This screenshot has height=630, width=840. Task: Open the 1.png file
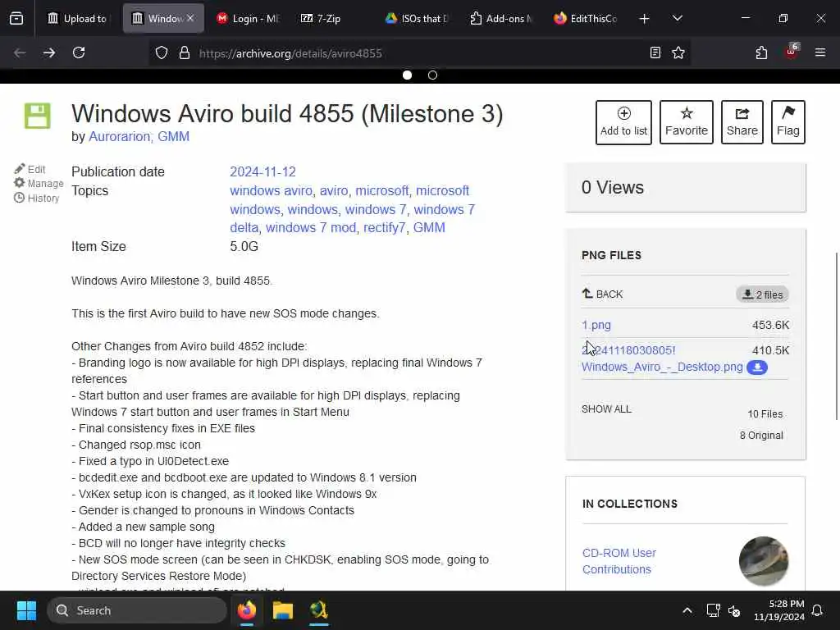[596, 325]
